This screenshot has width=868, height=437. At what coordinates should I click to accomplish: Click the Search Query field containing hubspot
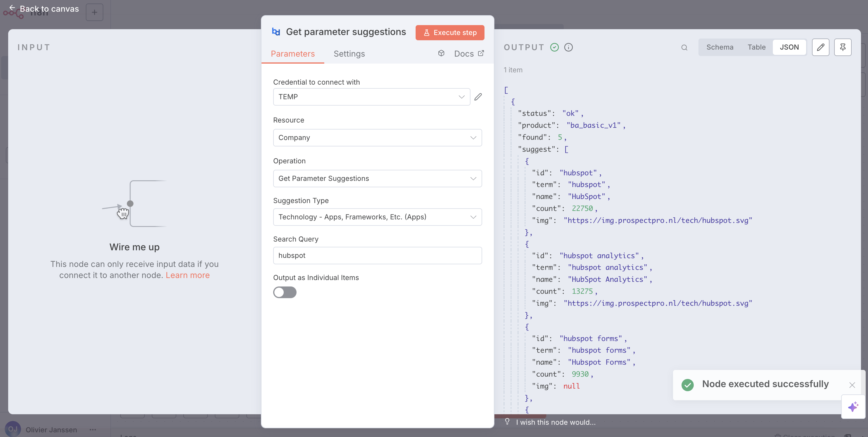click(377, 256)
